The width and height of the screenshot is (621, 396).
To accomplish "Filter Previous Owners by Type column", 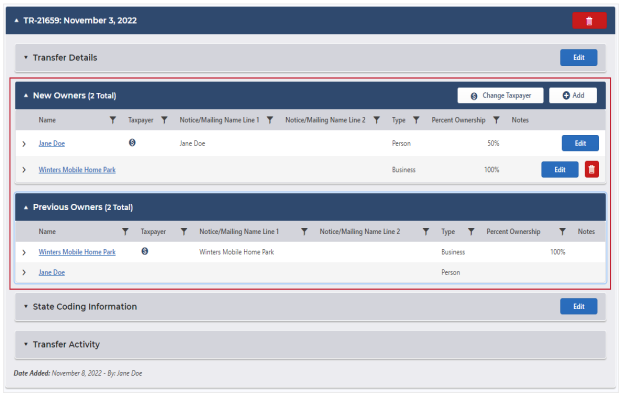I will click(471, 231).
